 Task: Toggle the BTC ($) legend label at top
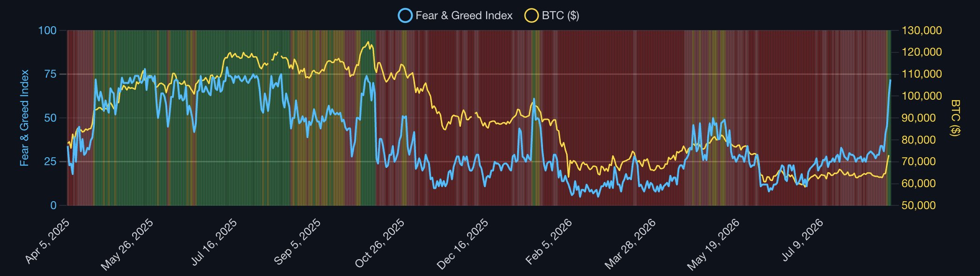[561, 15]
